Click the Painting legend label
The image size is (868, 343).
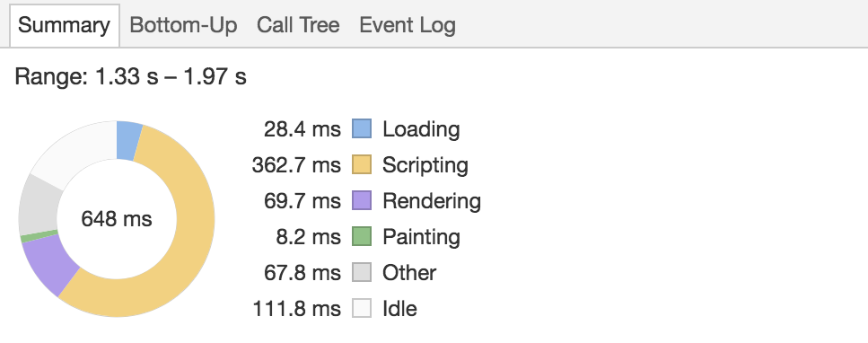421,237
